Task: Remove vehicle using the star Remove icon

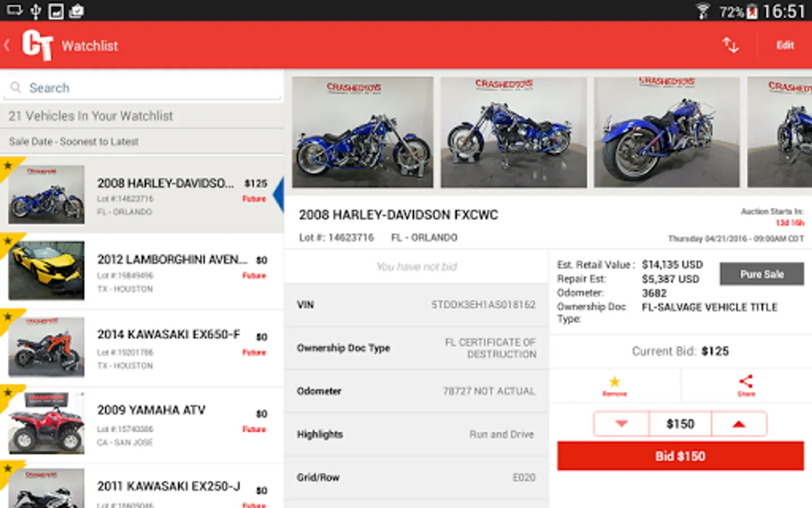Action: [x=615, y=386]
